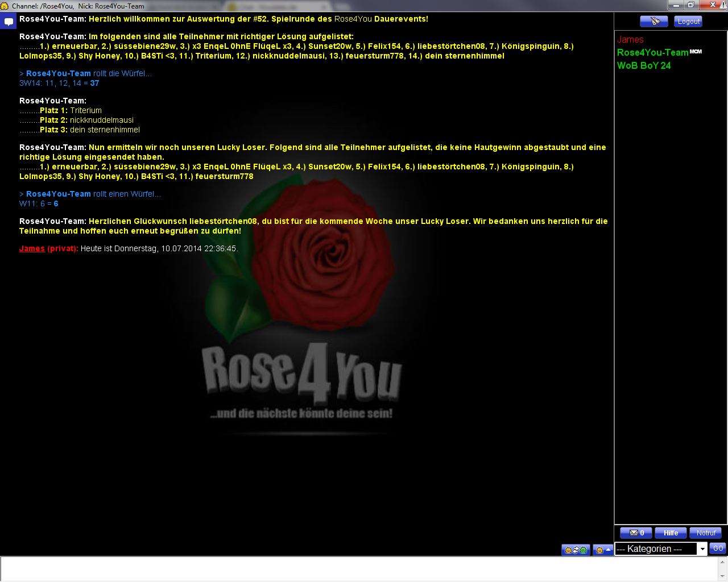The image size is (728, 582).
Task: Expand the smiley picker arrow button
Action: click(603, 550)
